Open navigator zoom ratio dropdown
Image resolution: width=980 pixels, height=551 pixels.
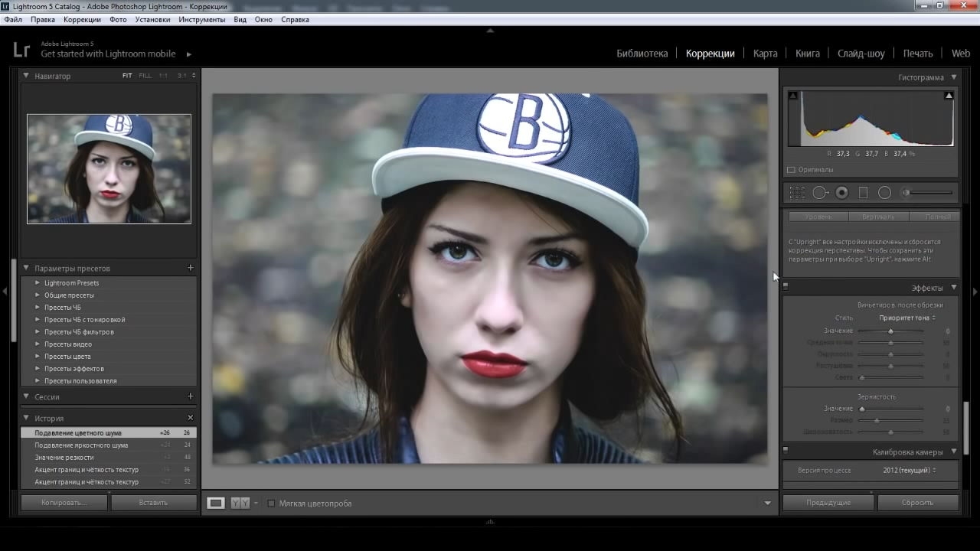[194, 76]
